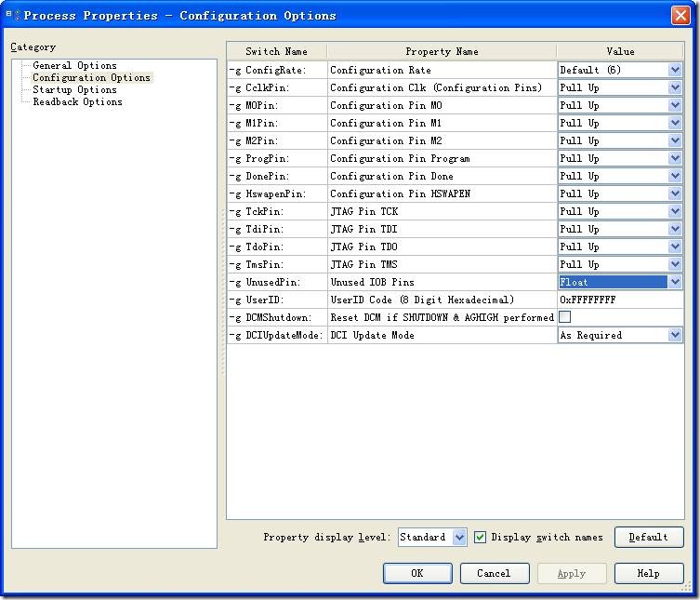
Task: Select Startup Options category
Action: pos(74,89)
